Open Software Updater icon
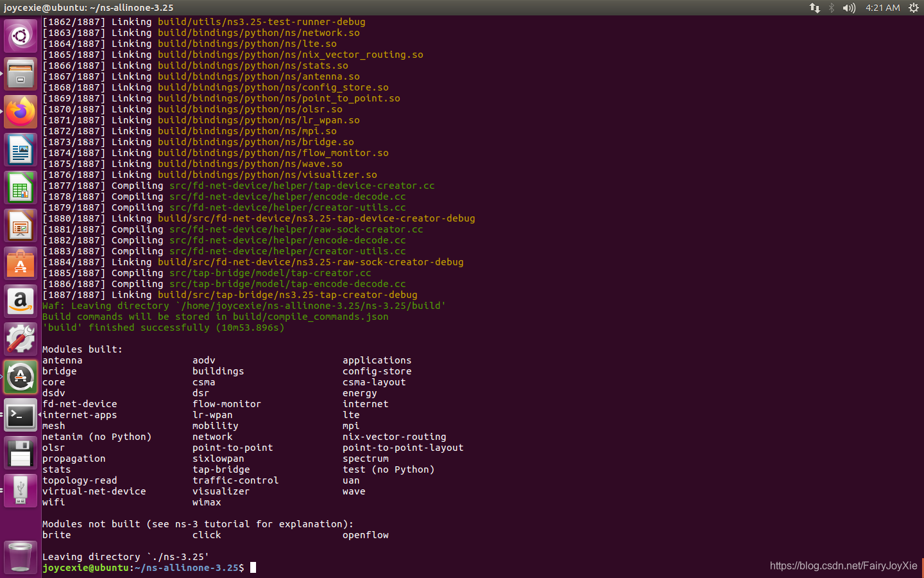The height and width of the screenshot is (578, 924). point(21,377)
